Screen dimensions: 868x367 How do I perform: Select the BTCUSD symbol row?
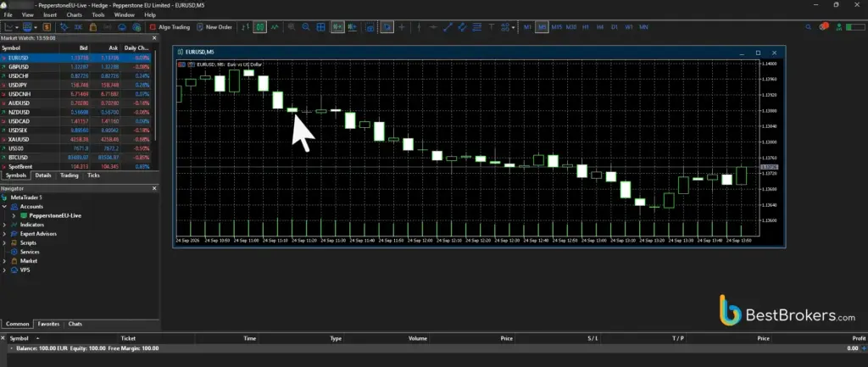(75, 158)
